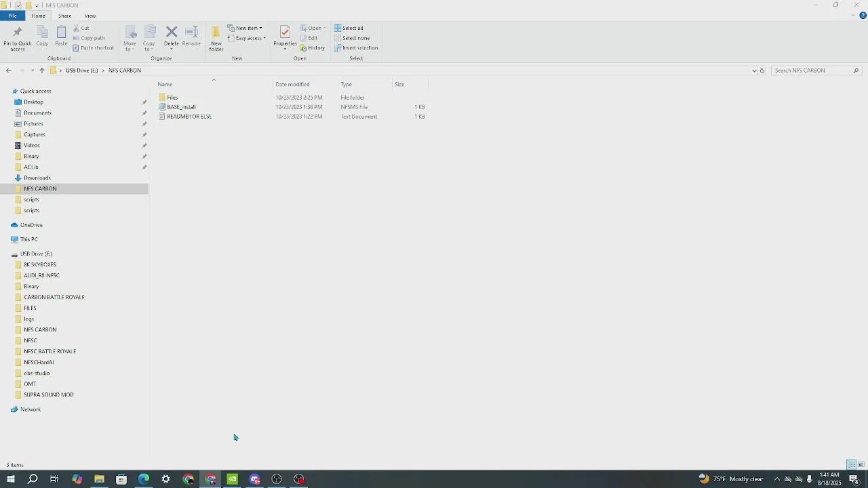Switch to the Home ribbon tab
The width and height of the screenshot is (868, 488).
pyautogui.click(x=38, y=16)
